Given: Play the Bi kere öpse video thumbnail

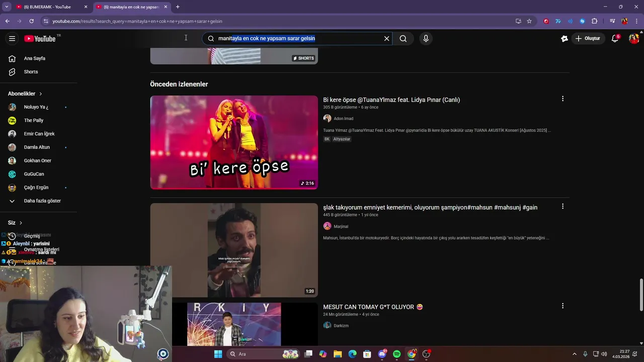Looking at the screenshot, I should click(234, 142).
